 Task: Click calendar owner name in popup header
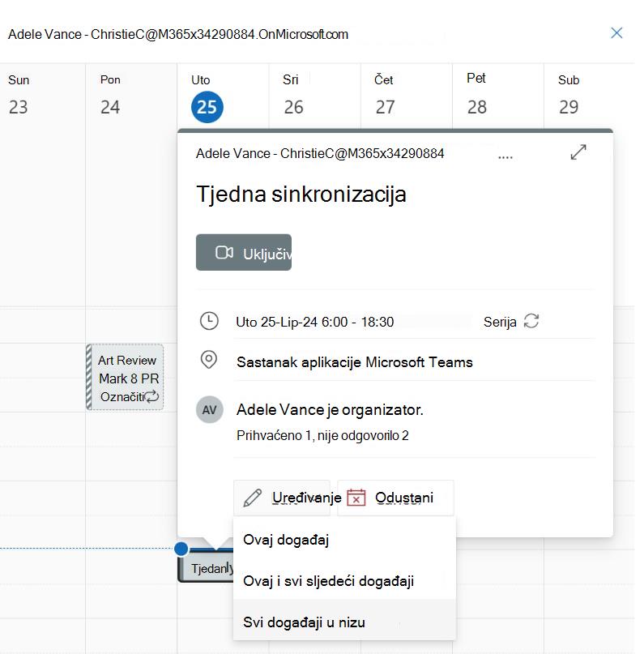tap(320, 153)
